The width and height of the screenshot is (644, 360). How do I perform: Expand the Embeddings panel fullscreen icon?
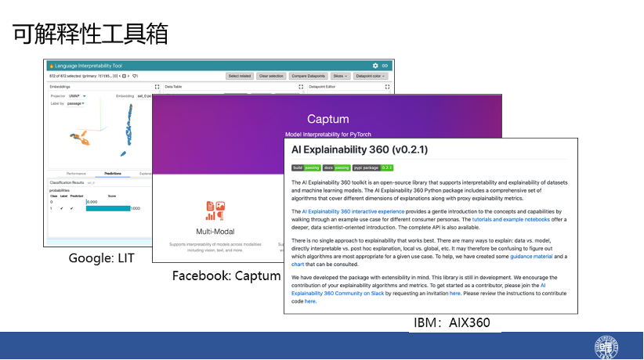(x=157, y=87)
